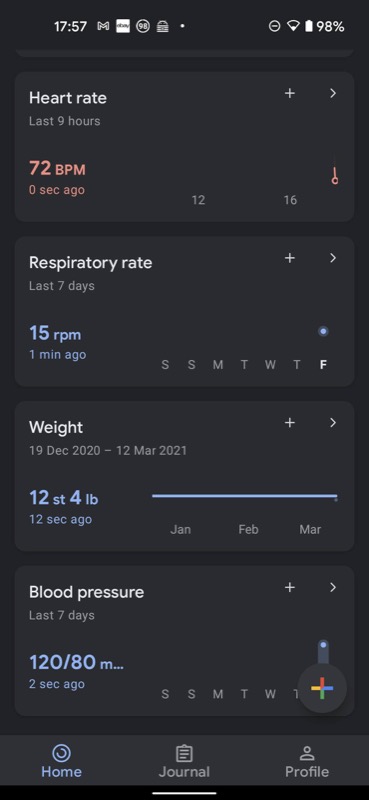Screen dimensions: 369x800
Task: Select the 12 st 4 lb value
Action: coord(63,498)
